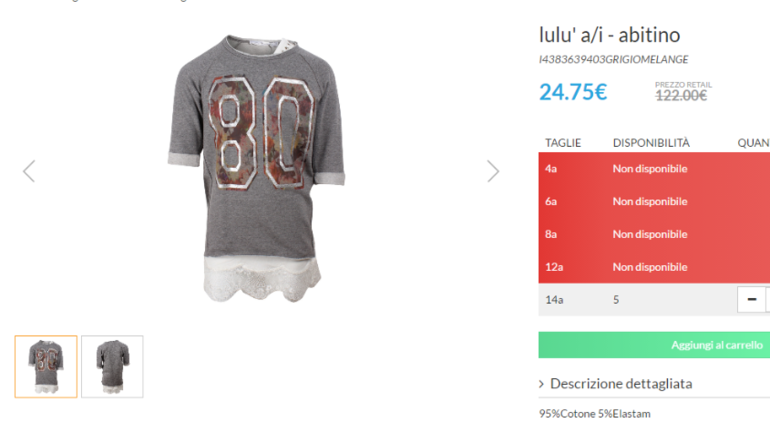Image resolution: width=770 pixels, height=433 pixels.
Task: Click the quantity field for size 14a
Action: pos(767,299)
